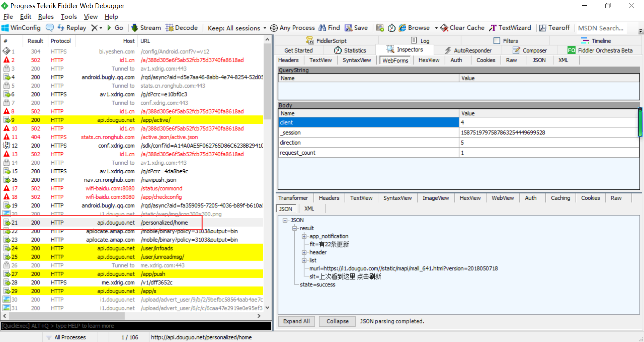Click the Statistics clock icon
This screenshot has width=644, height=342.
coord(338,50)
